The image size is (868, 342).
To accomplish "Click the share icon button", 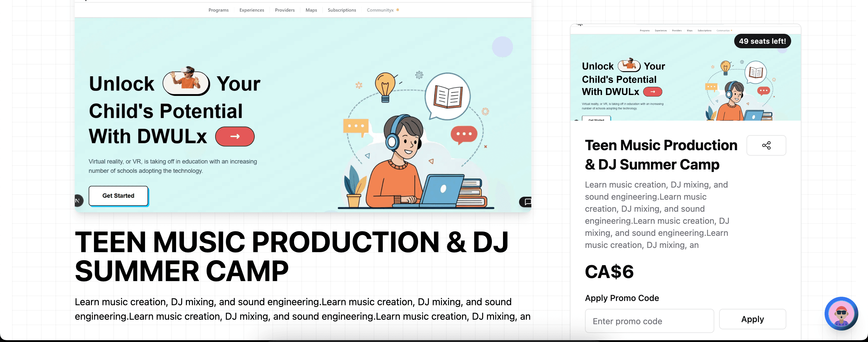I will click(766, 145).
